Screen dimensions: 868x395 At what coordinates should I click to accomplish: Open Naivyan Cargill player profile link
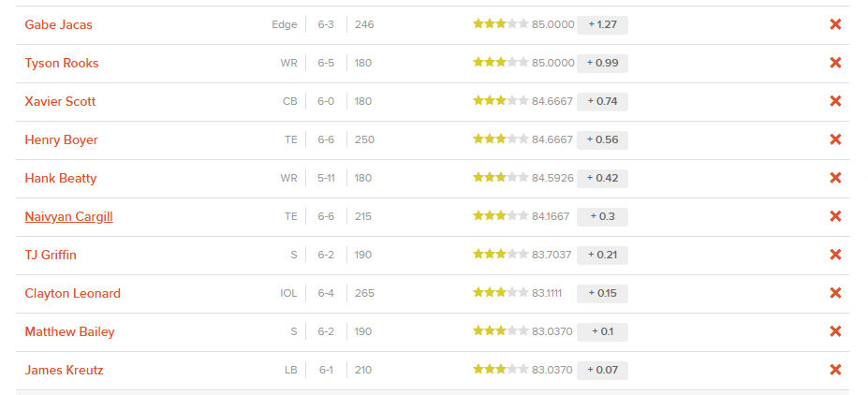pyautogui.click(x=68, y=216)
